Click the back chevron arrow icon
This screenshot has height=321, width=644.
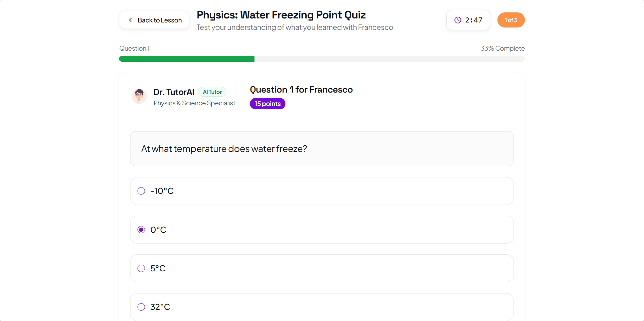(130, 20)
